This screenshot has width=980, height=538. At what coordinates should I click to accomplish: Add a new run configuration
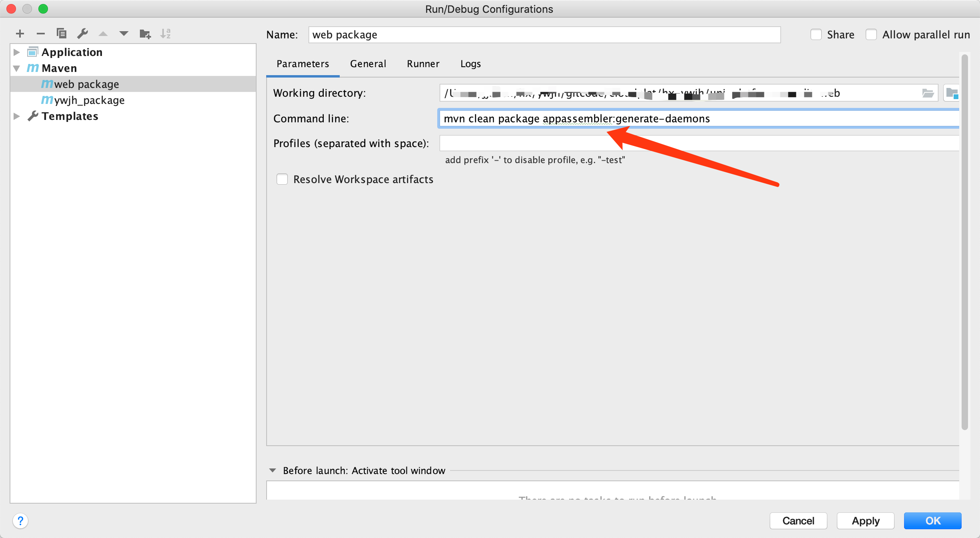click(x=20, y=34)
